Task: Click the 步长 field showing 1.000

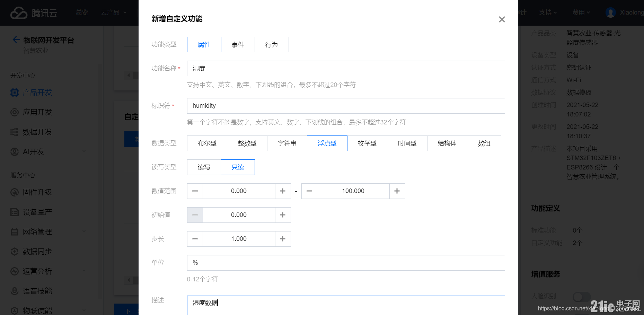Action: (x=239, y=239)
